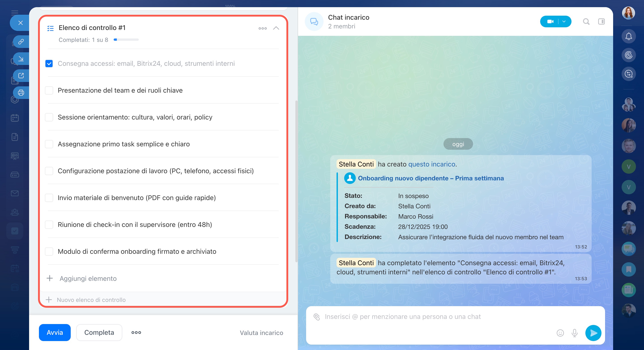This screenshot has height=350, width=644.
Task: Open the notifications bell
Action: click(629, 36)
